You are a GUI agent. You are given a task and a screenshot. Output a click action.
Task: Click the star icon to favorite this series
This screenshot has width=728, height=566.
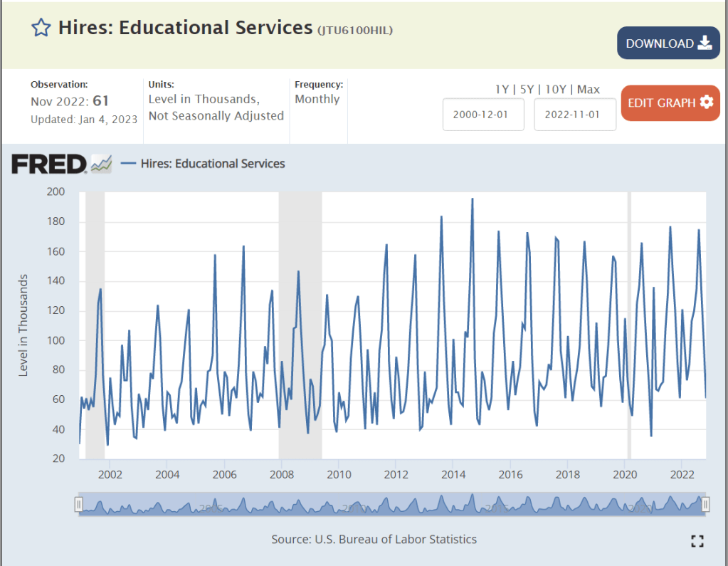tap(41, 28)
